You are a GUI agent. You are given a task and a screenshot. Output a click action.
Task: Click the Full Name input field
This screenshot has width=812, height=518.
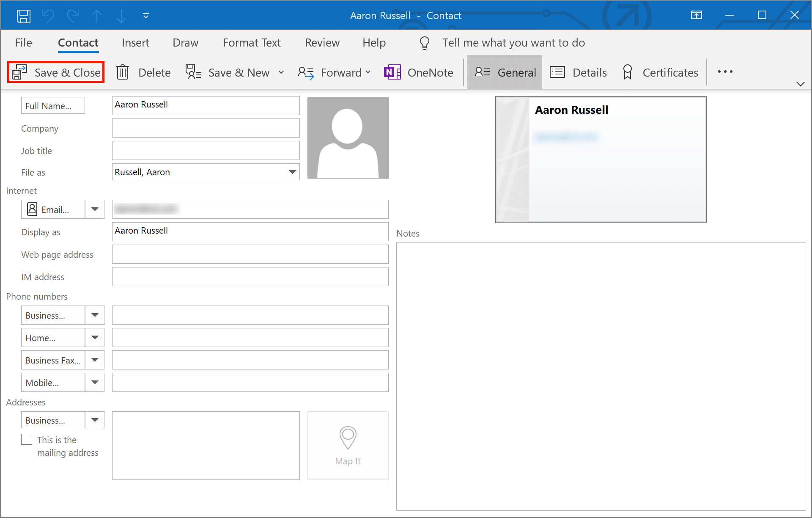point(206,105)
